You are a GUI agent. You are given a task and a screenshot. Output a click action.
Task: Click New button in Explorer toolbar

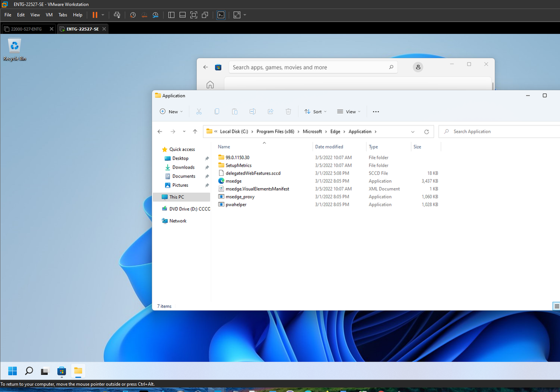coord(171,112)
